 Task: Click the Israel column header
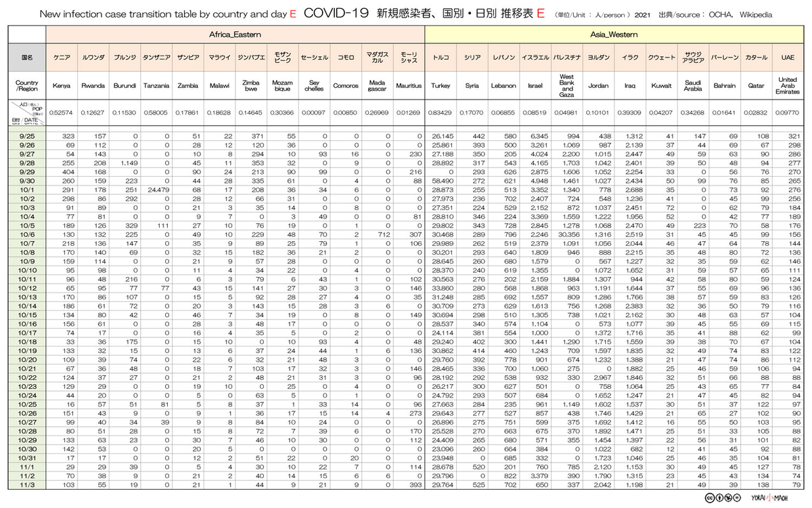[x=535, y=86]
